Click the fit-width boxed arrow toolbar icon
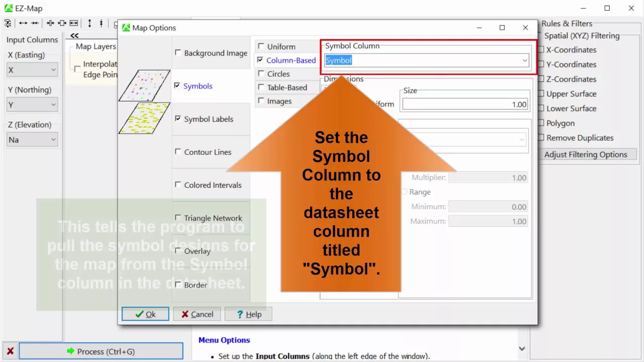Screen dimensions: 644x362 pos(73,23)
